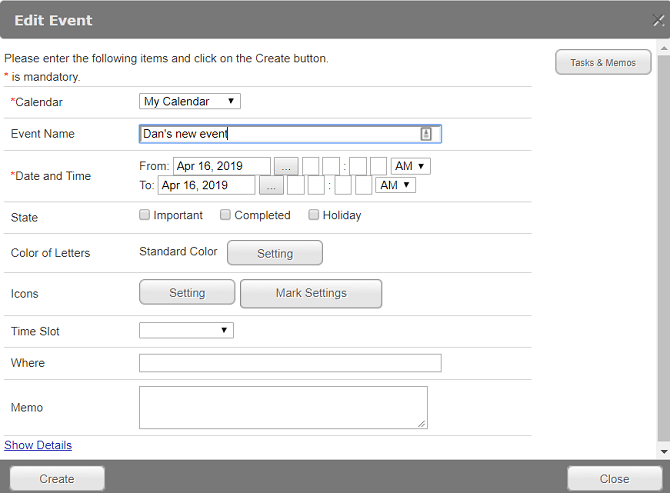670x493 pixels.
Task: Enable the Holiday checkbox
Action: click(x=314, y=215)
